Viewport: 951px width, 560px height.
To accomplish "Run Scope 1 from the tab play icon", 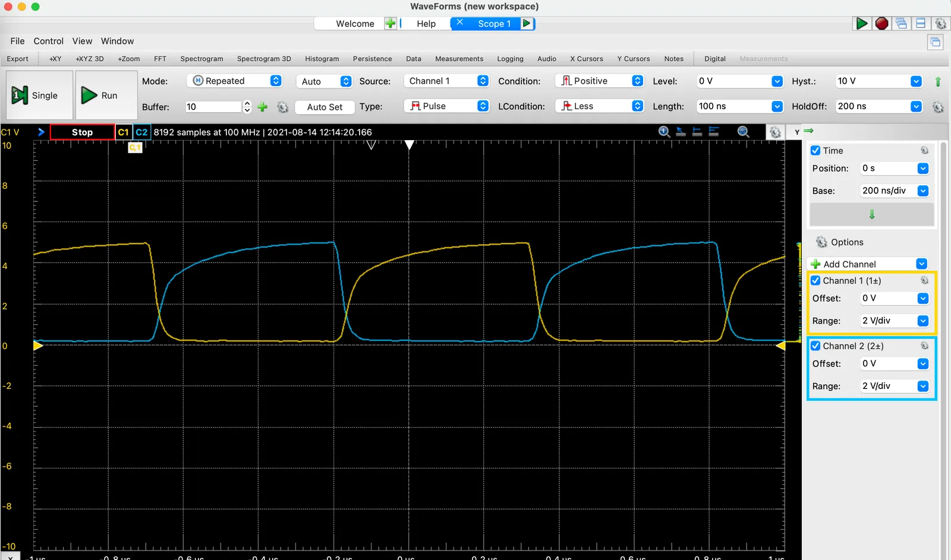I will tap(527, 23).
